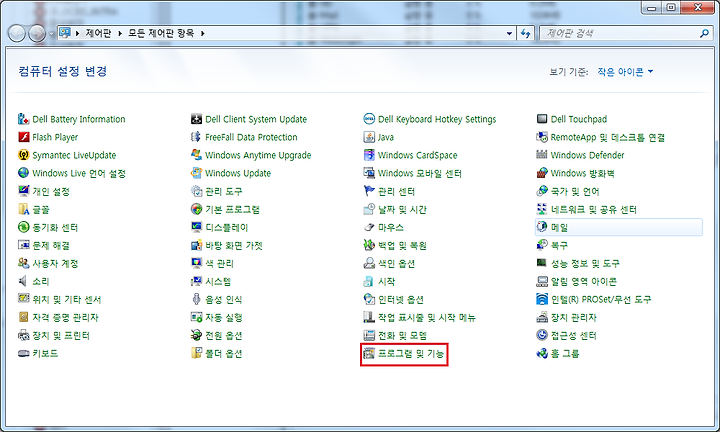Open the 디스플레이 icon
The width and height of the screenshot is (720, 432).
point(197,227)
